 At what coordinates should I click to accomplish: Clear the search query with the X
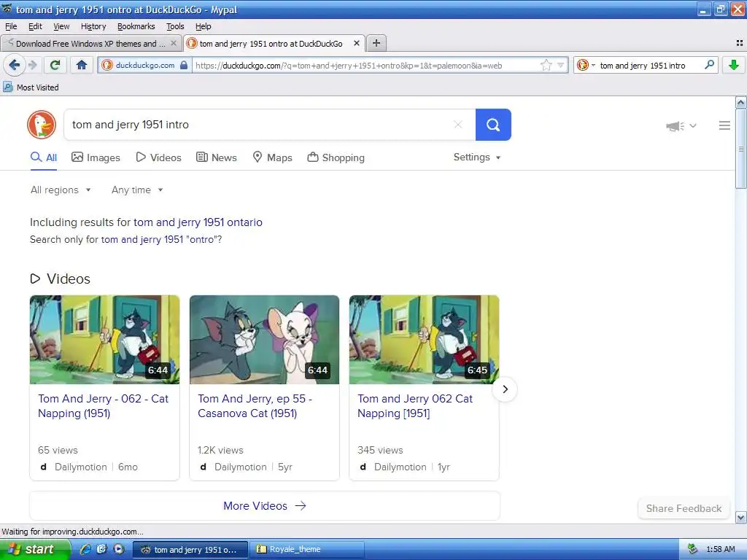click(x=458, y=125)
